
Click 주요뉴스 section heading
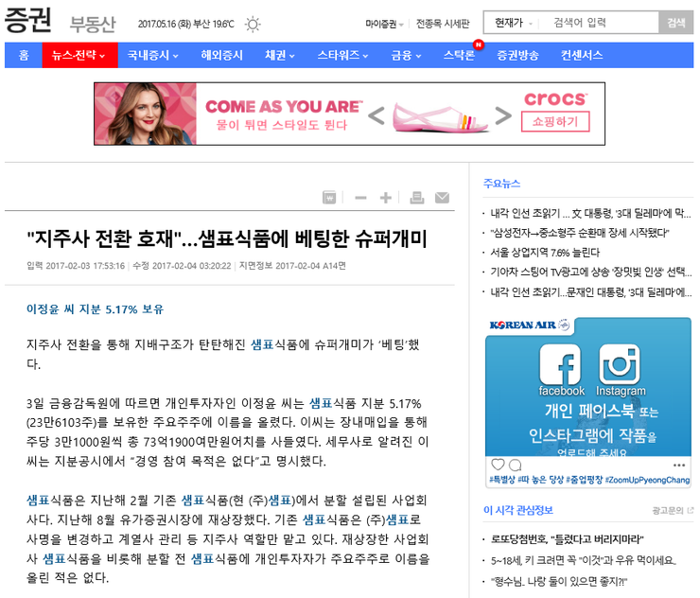[501, 184]
